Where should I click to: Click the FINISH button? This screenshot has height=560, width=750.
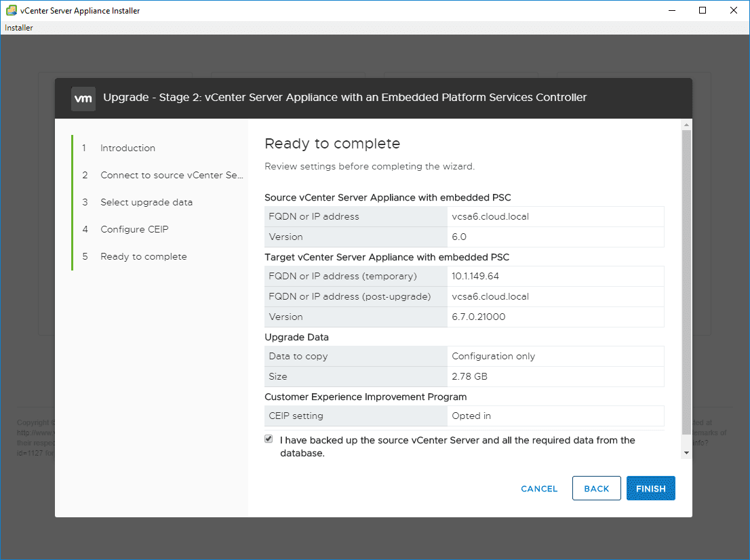[x=650, y=488]
